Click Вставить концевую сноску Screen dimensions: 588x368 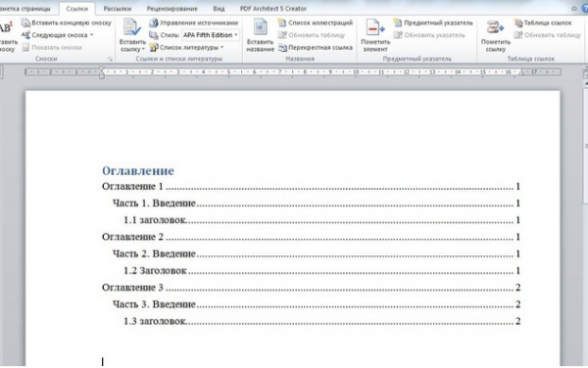67,23
